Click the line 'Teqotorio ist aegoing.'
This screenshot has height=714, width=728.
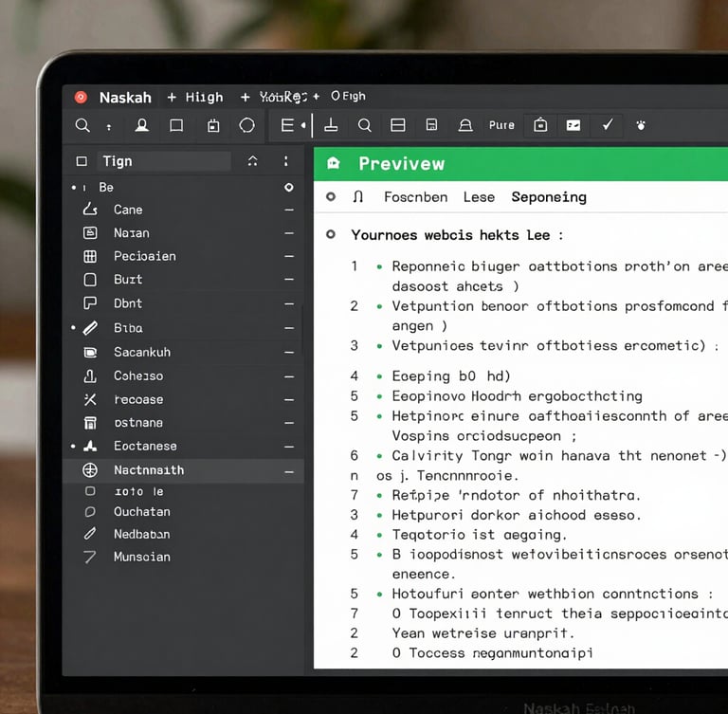(480, 535)
